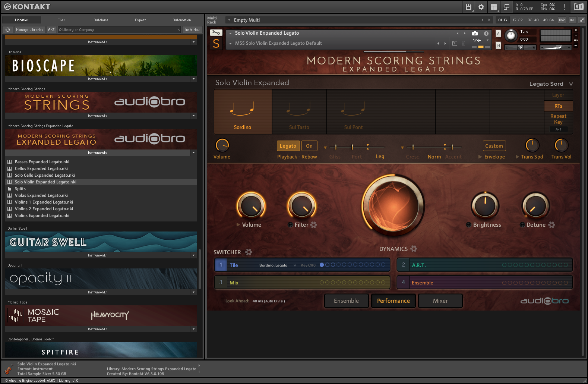
Task: Expand the Guitar Swell Instruments dropdown
Action: coord(193,255)
